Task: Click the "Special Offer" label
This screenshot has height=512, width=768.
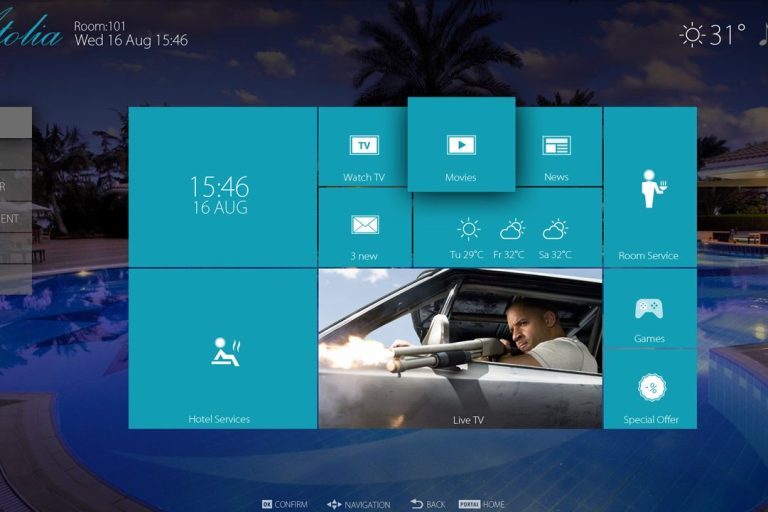Action: [651, 420]
